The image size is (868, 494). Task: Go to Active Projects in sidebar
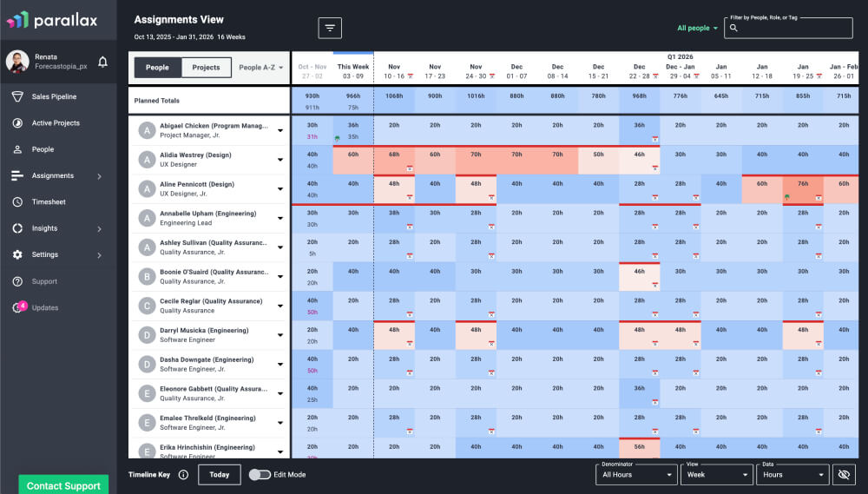pyautogui.click(x=56, y=123)
